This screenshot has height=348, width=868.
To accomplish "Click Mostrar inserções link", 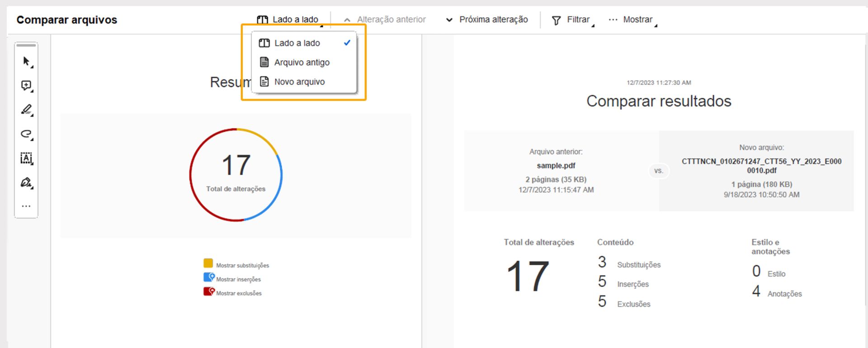I will coord(238,280).
